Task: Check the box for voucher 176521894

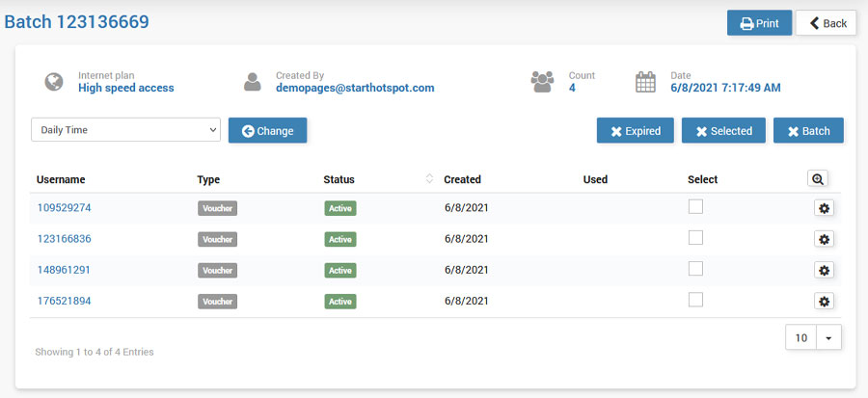Action: [x=695, y=300]
